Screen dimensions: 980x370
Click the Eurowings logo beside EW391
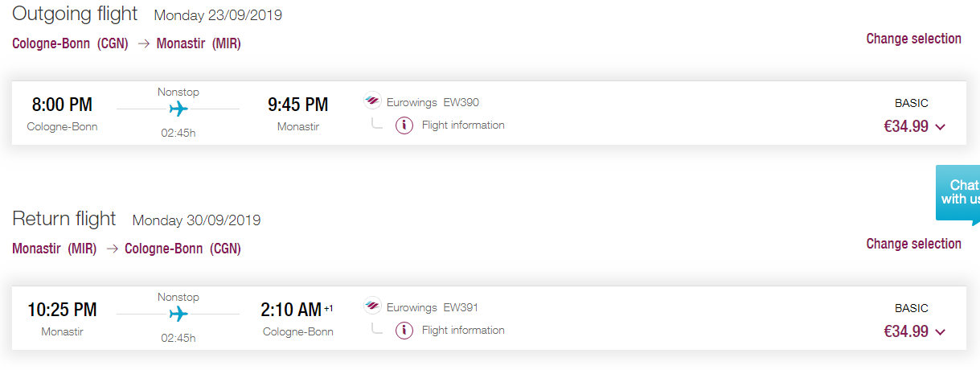tap(372, 307)
